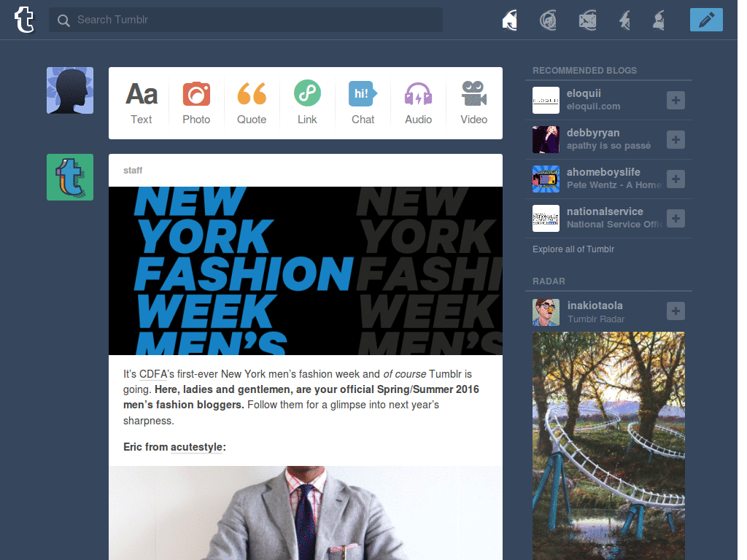
Task: Click the Tumblr logo in header
Action: pyautogui.click(x=24, y=20)
